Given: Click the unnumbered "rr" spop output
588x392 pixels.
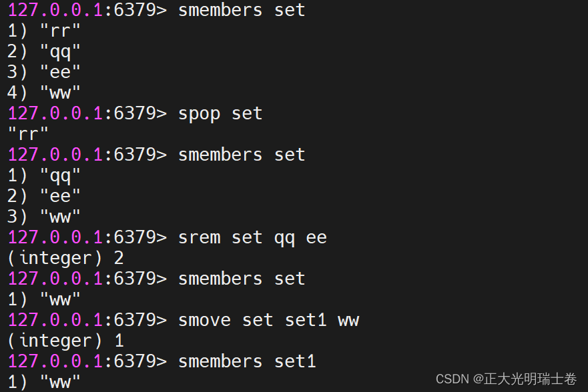Looking at the screenshot, I should (x=28, y=134).
